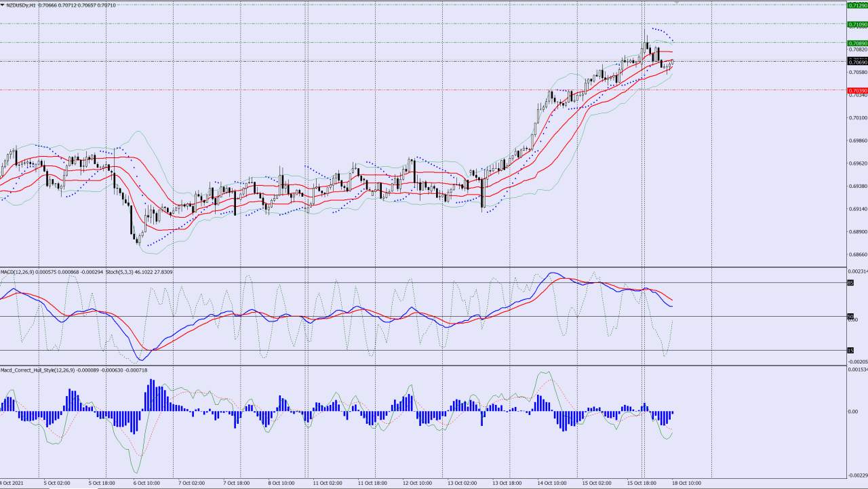Click the 0.68660 value on the price scale

coord(857,254)
